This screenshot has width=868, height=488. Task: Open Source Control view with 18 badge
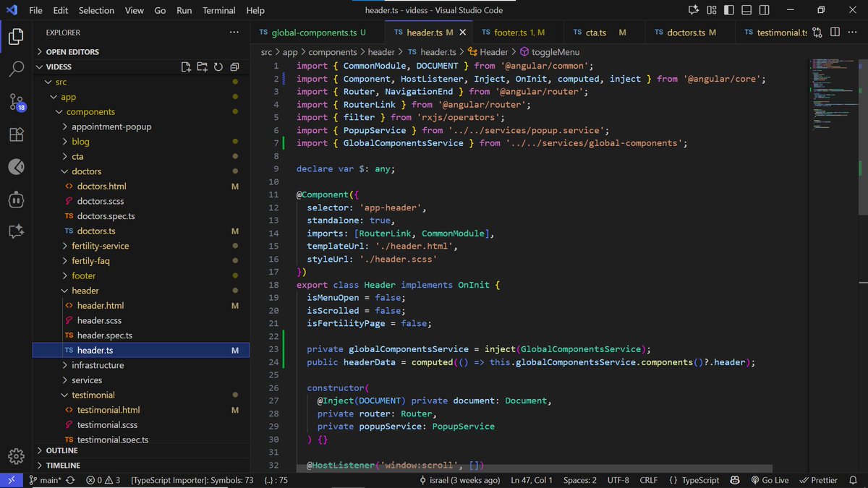coord(16,102)
